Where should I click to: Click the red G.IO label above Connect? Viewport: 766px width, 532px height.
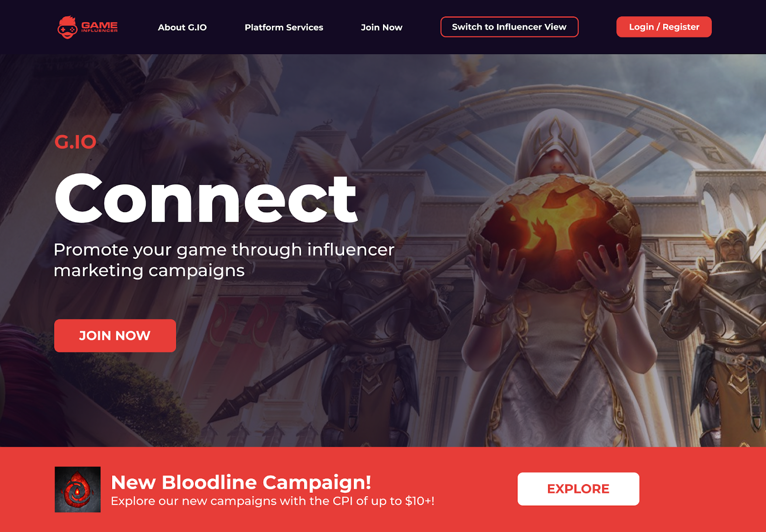pyautogui.click(x=76, y=142)
